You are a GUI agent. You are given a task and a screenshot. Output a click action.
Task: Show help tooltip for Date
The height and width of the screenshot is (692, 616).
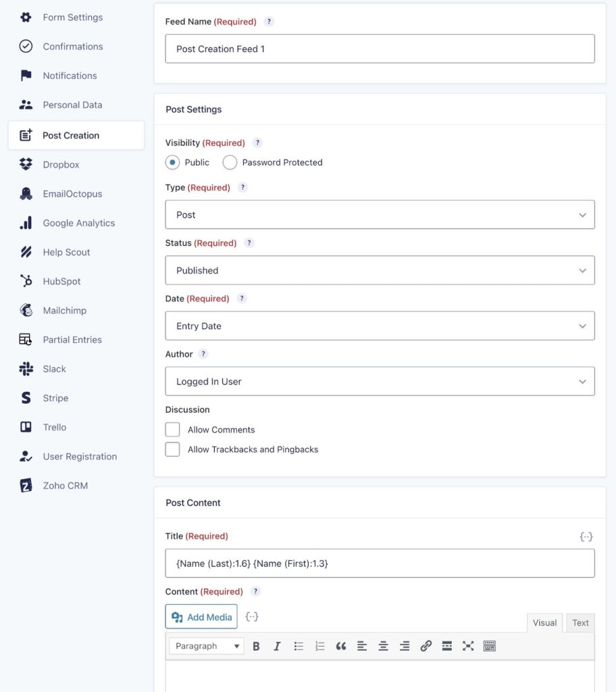[x=241, y=298]
